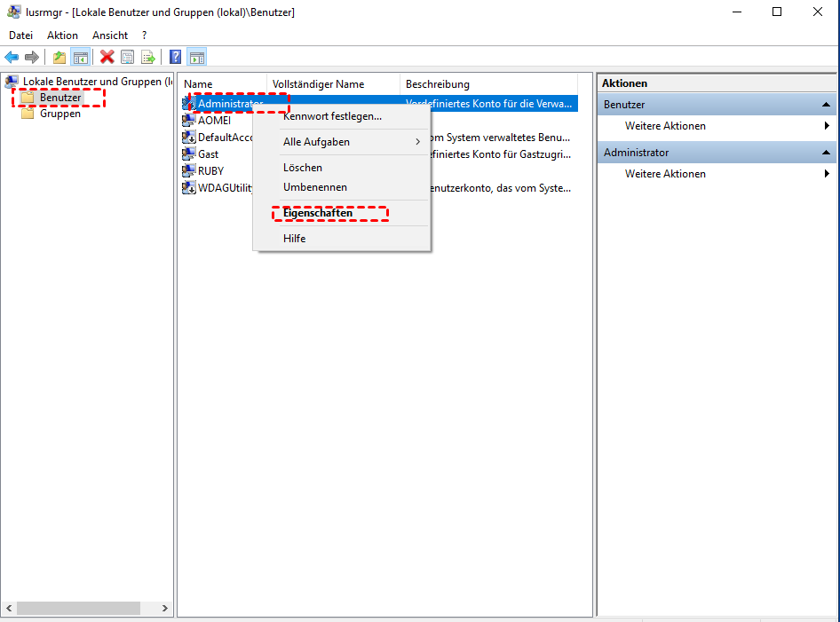Select the RUBY user account
The width and height of the screenshot is (840, 622).
(x=210, y=170)
